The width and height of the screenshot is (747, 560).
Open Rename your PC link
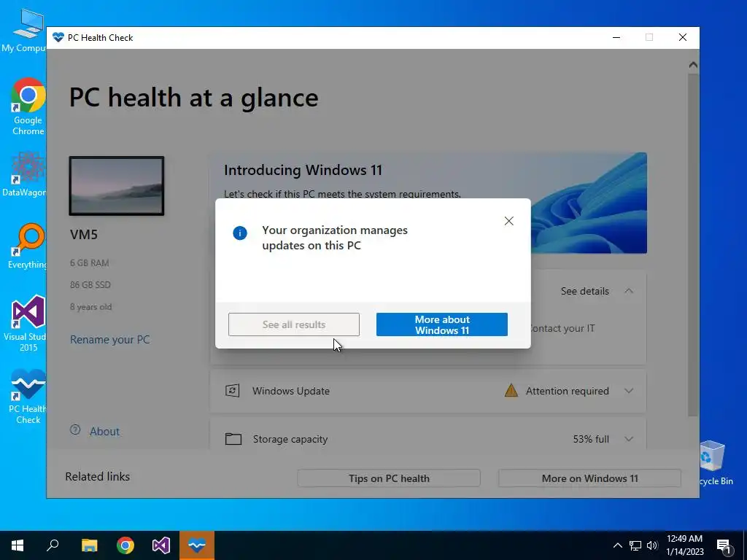tap(109, 340)
